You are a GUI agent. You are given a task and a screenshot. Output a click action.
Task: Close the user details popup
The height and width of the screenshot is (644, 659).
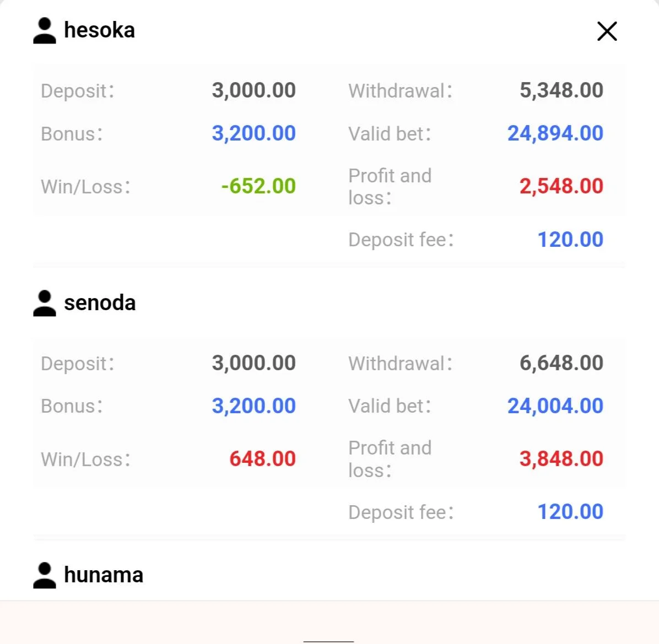coord(607,31)
